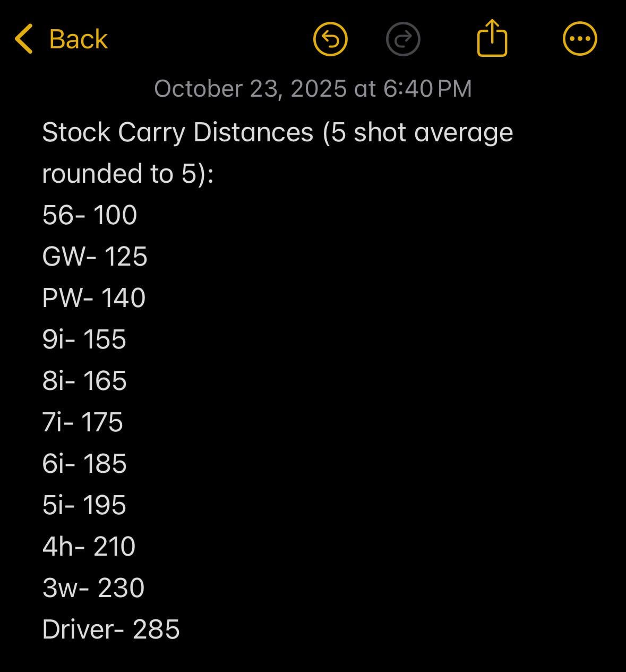
Task: Open the more options ellipsis menu
Action: [x=579, y=39]
